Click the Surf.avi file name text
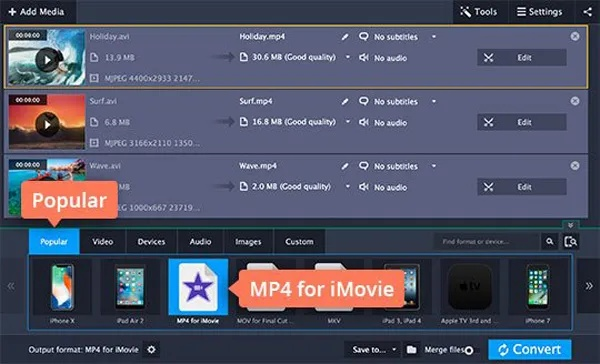 (x=103, y=101)
